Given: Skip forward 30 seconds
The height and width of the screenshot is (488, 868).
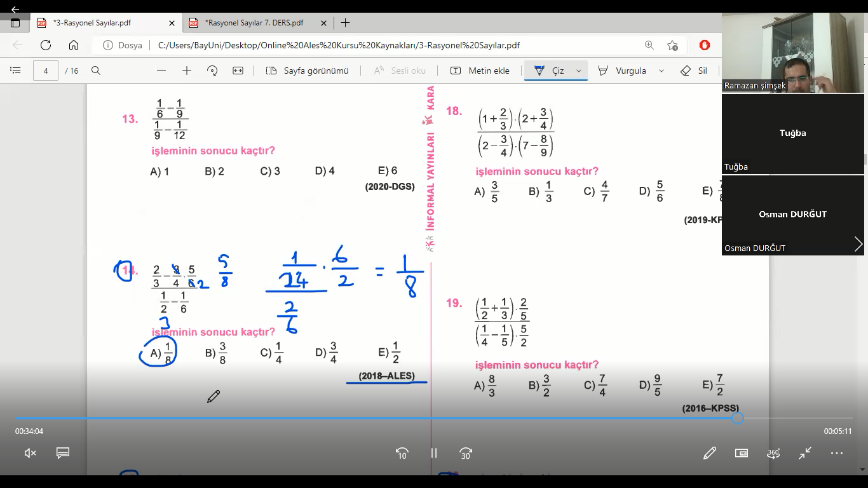Looking at the screenshot, I should 466,453.
